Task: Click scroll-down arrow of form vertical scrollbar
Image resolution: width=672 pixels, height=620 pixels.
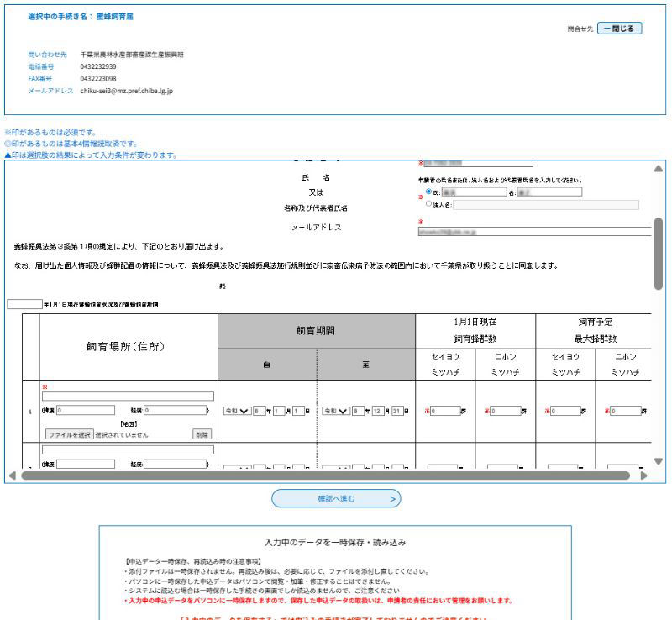Action: [658, 461]
